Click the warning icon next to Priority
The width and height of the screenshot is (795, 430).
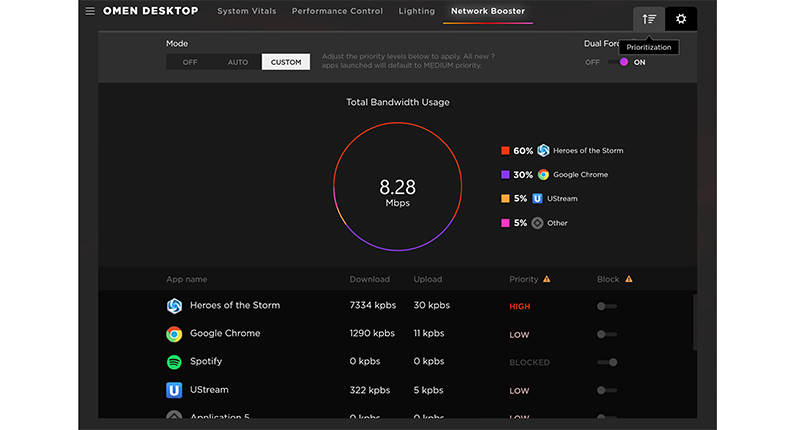[547, 279]
